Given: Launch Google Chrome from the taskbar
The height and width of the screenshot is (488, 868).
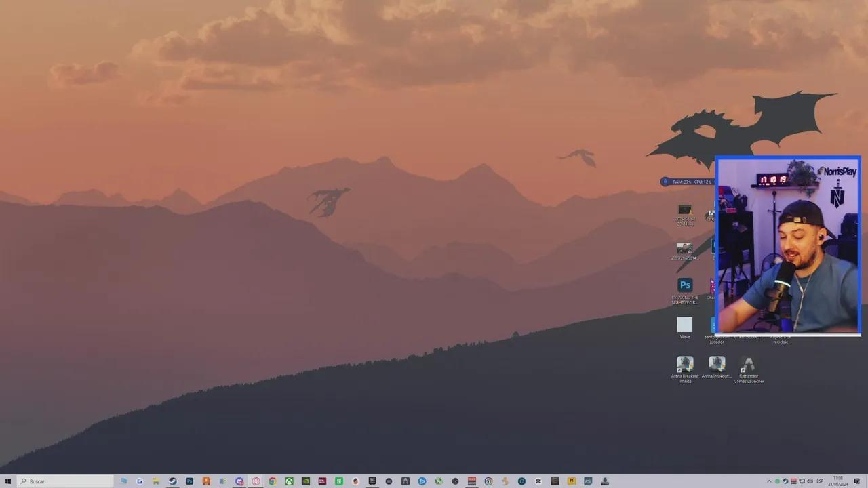Looking at the screenshot, I should coord(273,481).
